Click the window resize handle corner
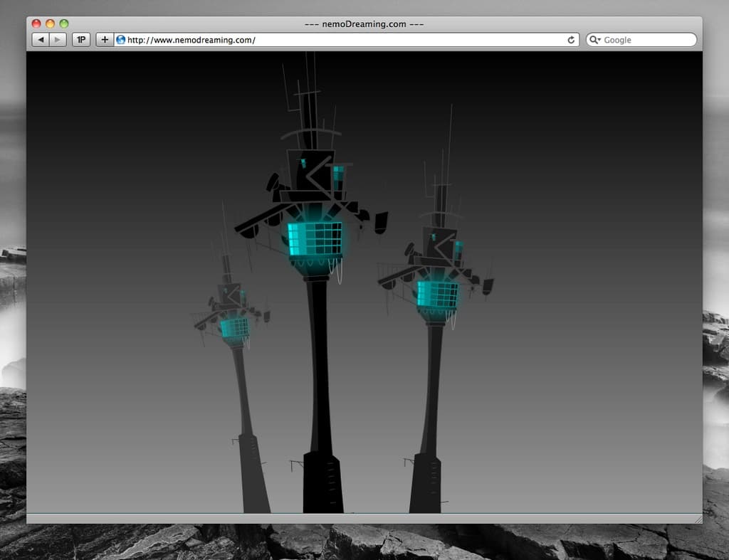The width and height of the screenshot is (729, 560). coord(698,519)
